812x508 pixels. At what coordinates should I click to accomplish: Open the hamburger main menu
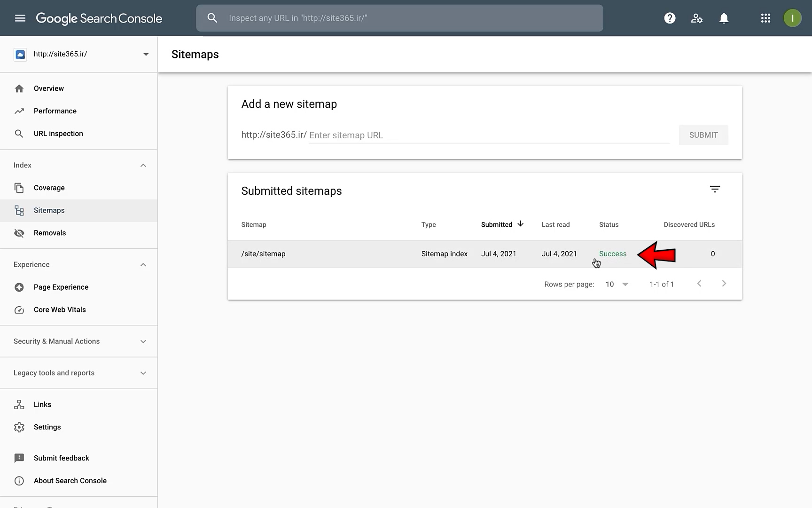pos(20,18)
